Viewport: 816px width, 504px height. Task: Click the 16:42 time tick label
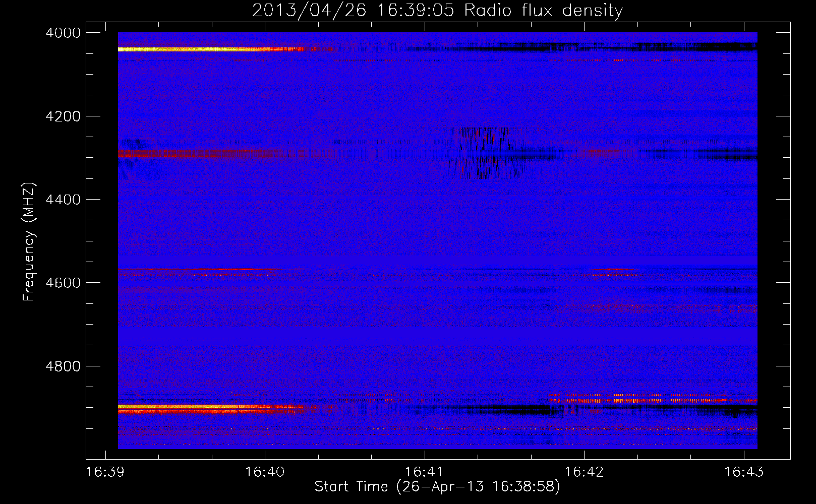click(x=584, y=472)
